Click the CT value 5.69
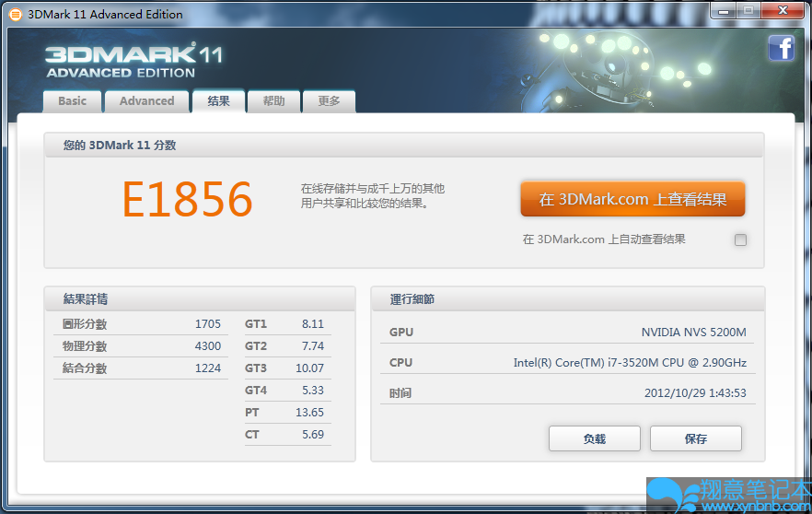The width and height of the screenshot is (812, 514). point(313,435)
